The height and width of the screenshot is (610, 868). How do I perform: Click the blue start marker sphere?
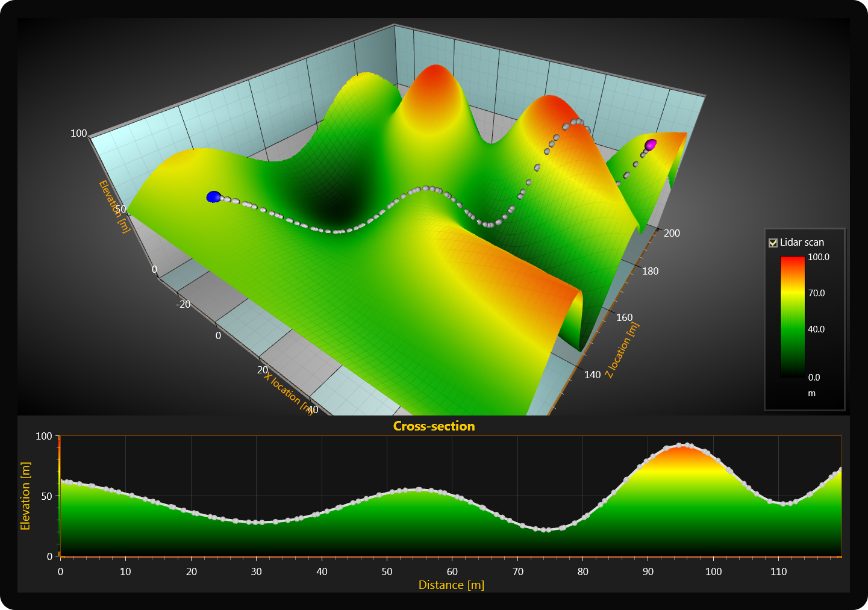pos(214,197)
